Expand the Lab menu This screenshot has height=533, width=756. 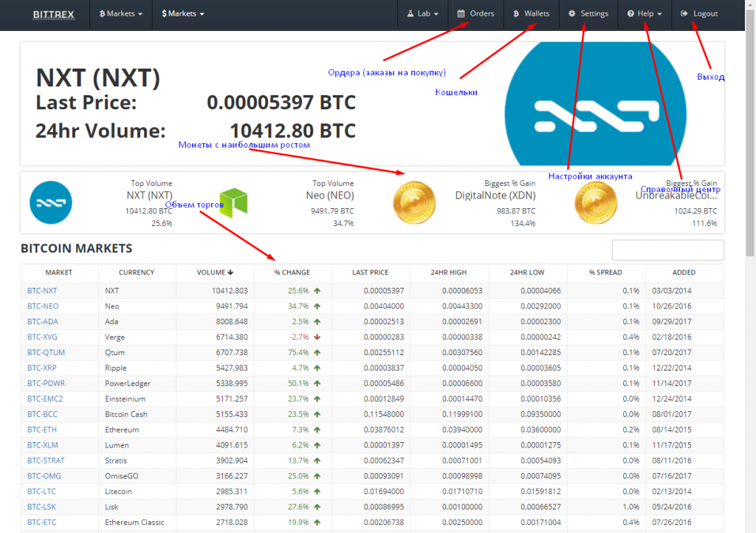tap(422, 13)
